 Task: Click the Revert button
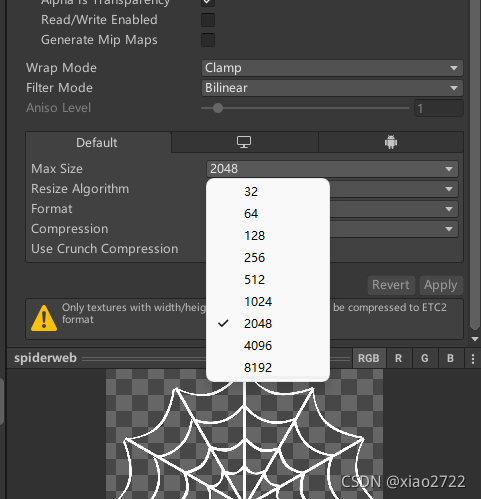click(391, 285)
